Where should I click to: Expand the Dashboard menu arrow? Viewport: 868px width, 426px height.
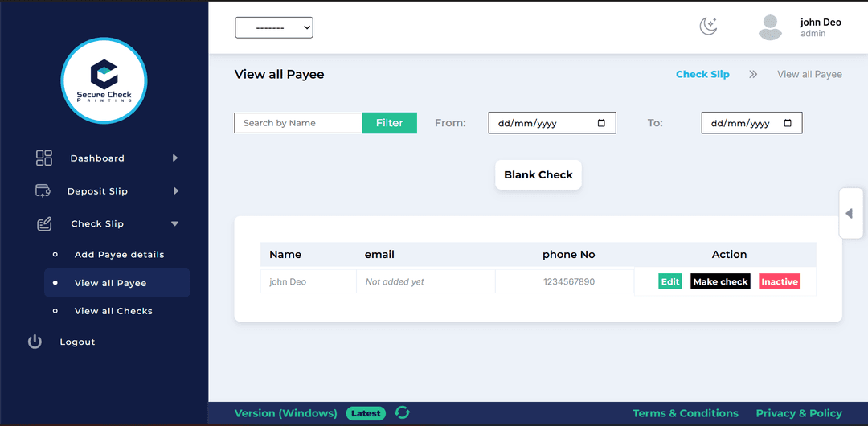click(175, 158)
